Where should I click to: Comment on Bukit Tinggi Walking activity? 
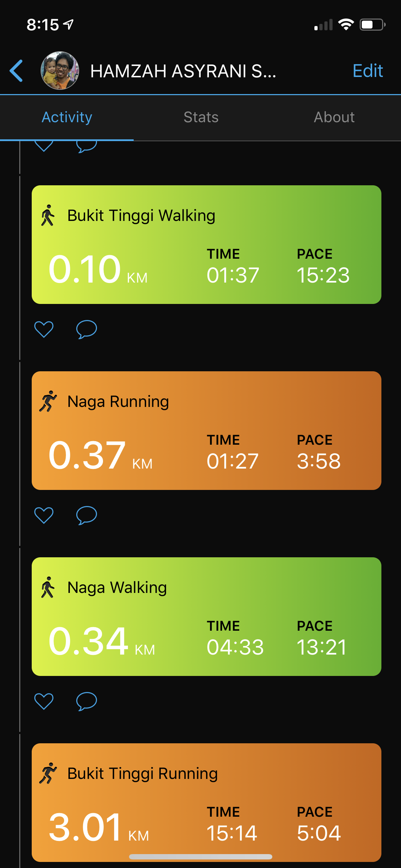[86, 329]
